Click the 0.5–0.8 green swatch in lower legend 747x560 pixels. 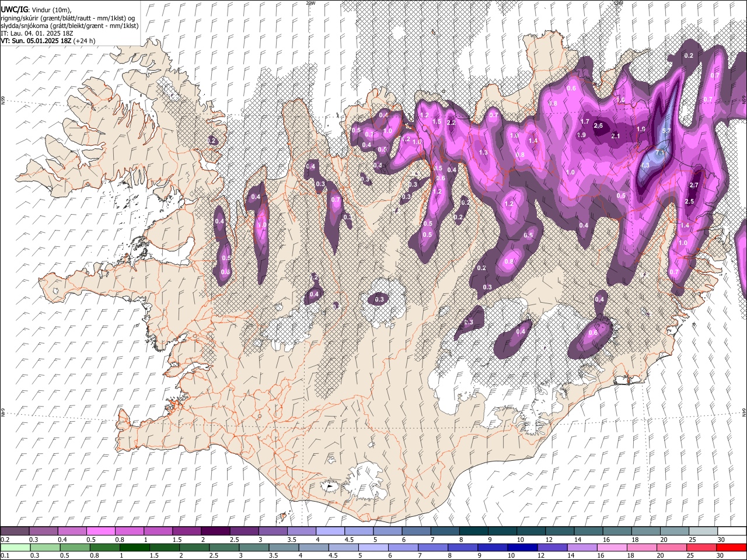(x=75, y=548)
